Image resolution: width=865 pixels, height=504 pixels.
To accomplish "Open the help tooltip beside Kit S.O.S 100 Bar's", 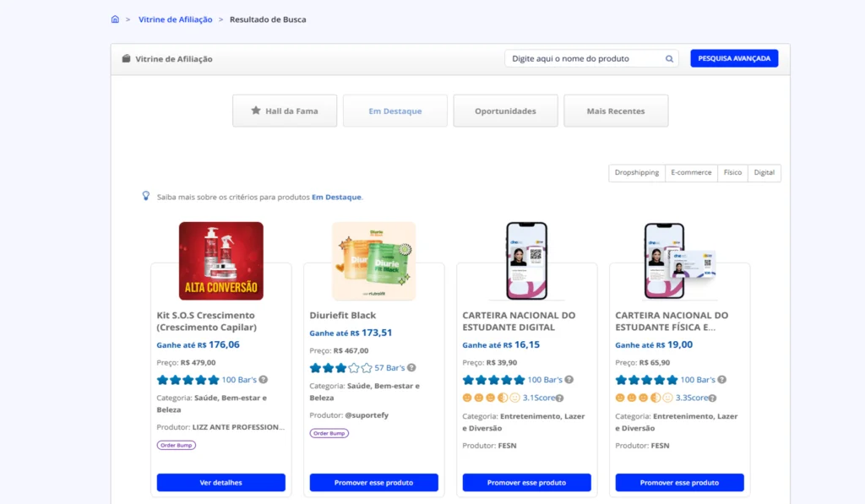I will point(263,380).
